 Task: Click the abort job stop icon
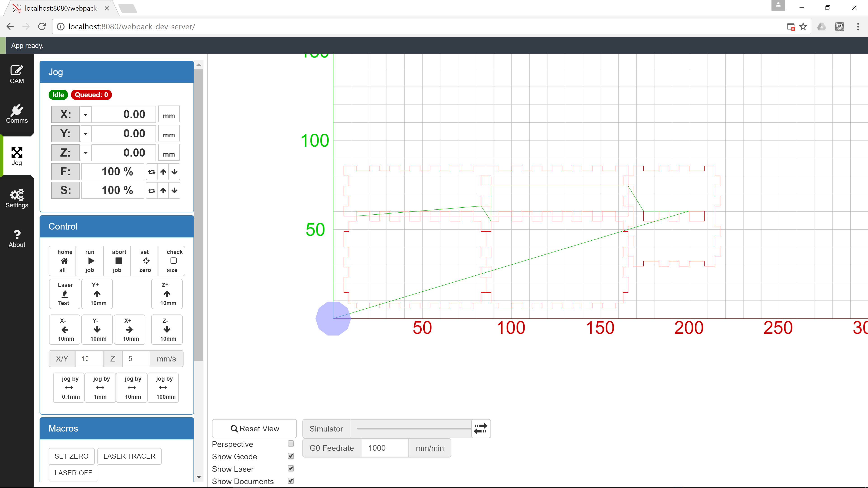119,261
